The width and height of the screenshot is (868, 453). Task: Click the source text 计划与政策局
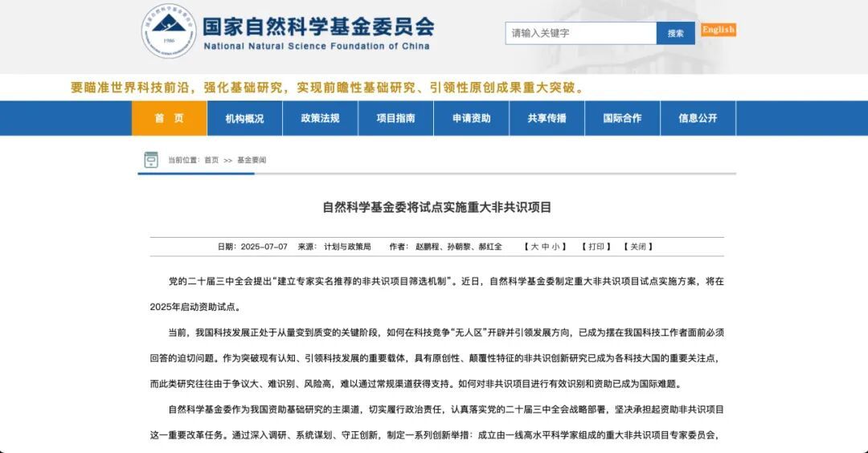pyautogui.click(x=348, y=247)
